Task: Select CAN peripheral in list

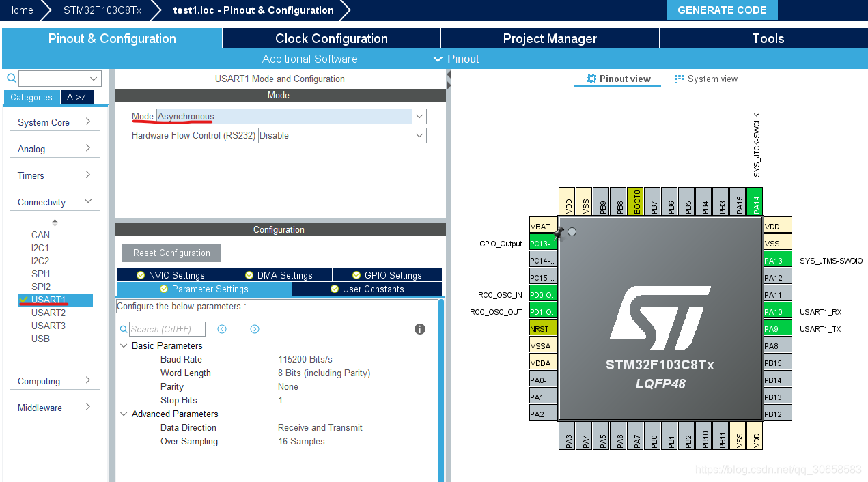Action: tap(40, 235)
